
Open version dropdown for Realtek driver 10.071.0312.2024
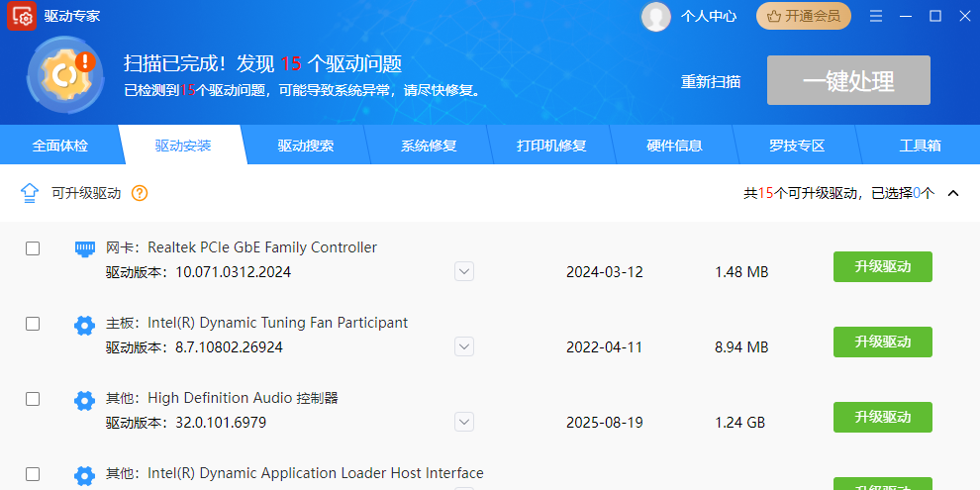(463, 271)
